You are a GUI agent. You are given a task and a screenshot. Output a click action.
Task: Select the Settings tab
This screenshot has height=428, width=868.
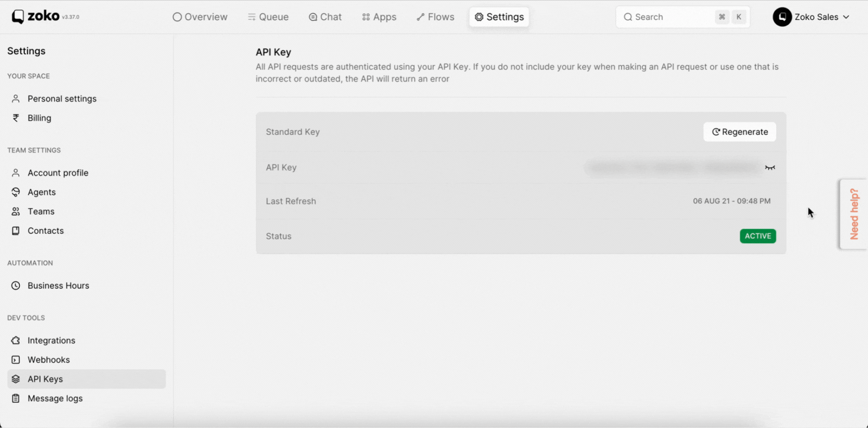(x=499, y=17)
